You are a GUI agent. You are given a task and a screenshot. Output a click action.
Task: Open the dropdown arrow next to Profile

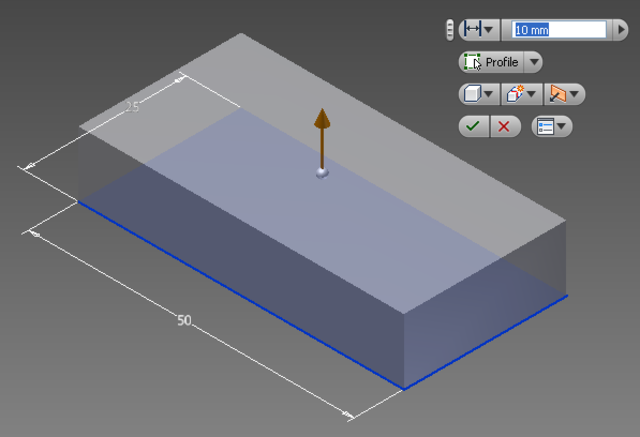tap(533, 62)
